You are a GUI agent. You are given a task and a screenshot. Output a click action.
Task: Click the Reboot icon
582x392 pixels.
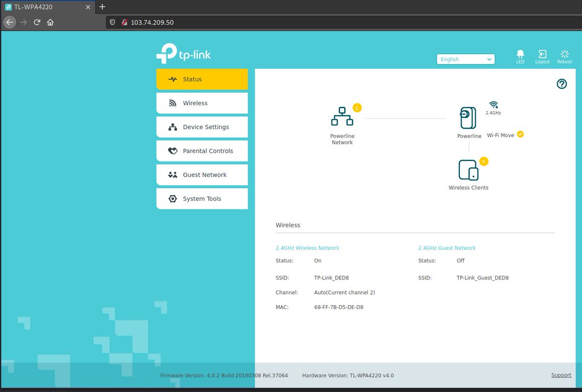pyautogui.click(x=565, y=54)
